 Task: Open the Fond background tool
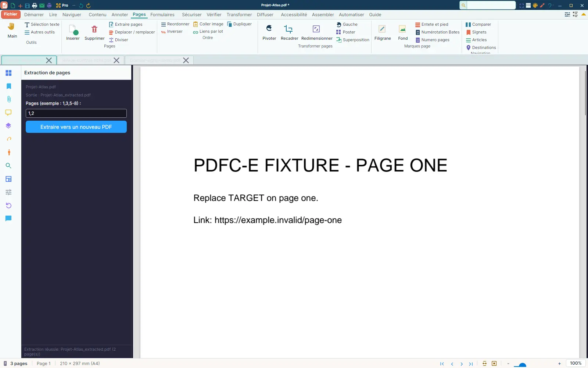pyautogui.click(x=403, y=32)
